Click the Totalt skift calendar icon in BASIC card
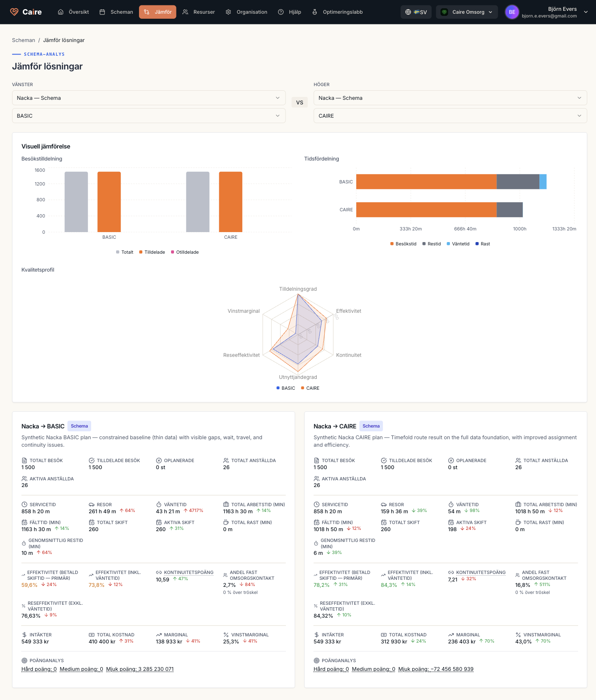Viewport: 596px width, 700px height. pos(92,522)
